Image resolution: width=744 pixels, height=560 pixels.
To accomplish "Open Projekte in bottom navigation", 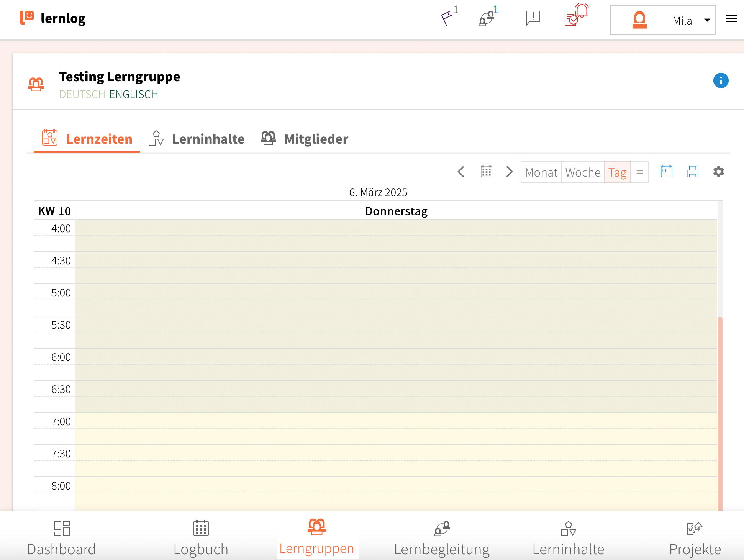I will point(695,539).
